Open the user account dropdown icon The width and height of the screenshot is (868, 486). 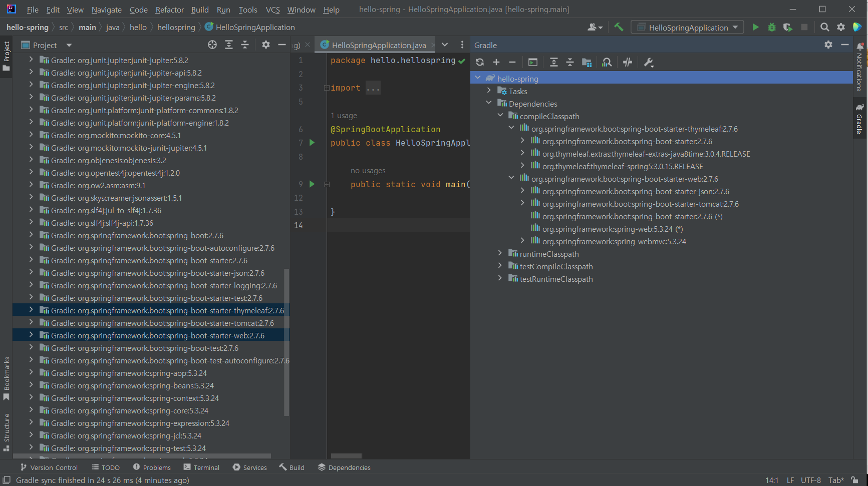[595, 28]
